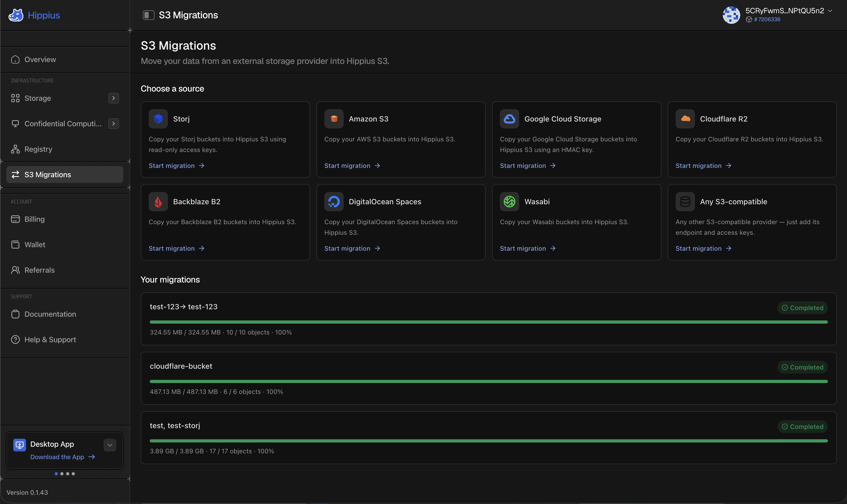Start migration from Amazon S3
The image size is (847, 504).
(352, 166)
